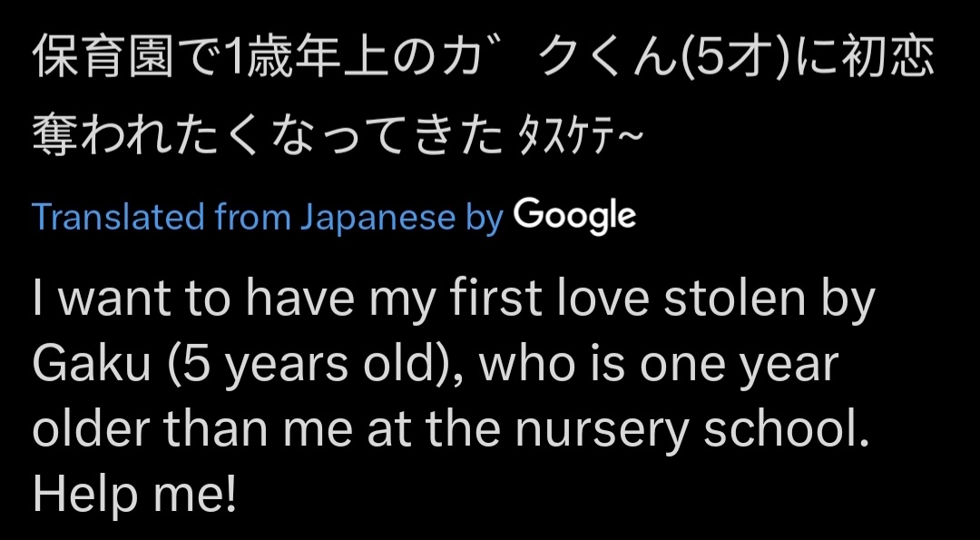The image size is (980, 540).
Task: Click the 'Help me!' line
Action: click(x=135, y=493)
